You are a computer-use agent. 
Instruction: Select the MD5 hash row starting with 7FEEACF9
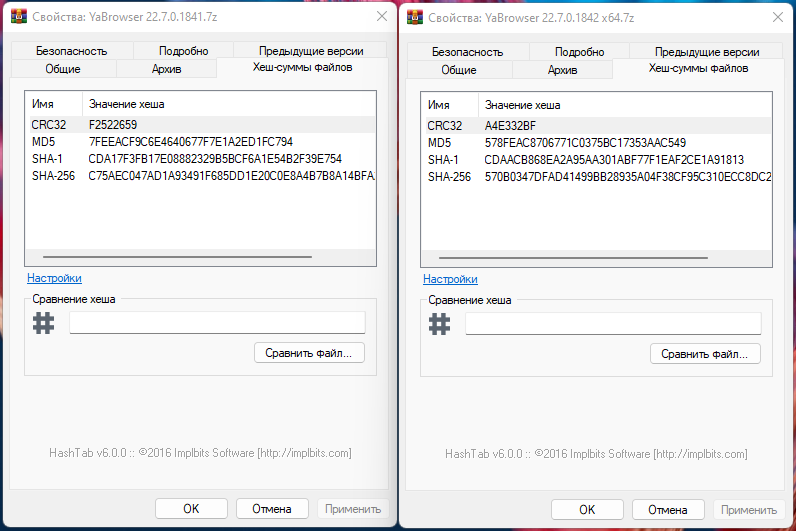coord(190,142)
